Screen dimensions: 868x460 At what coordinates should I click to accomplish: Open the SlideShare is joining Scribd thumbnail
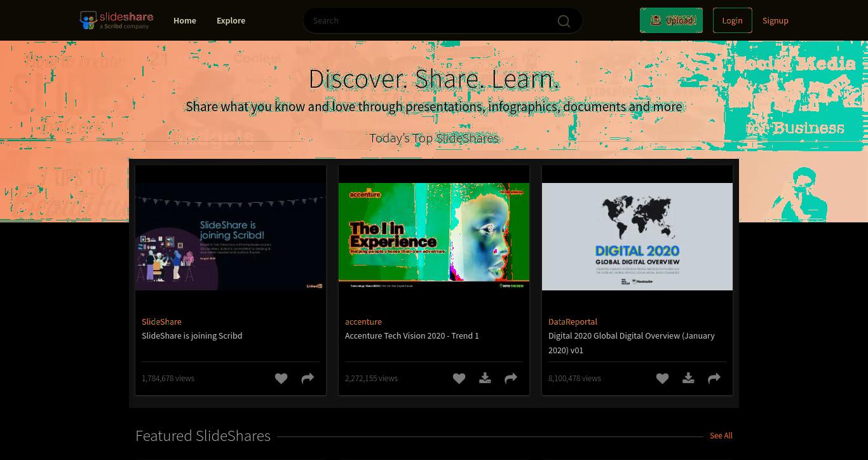point(231,236)
